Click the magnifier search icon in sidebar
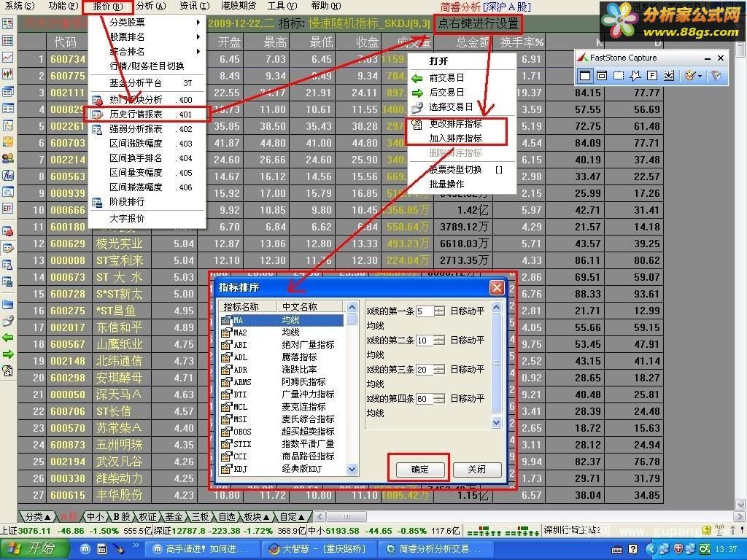This screenshot has height=560, width=747. tap(7, 192)
